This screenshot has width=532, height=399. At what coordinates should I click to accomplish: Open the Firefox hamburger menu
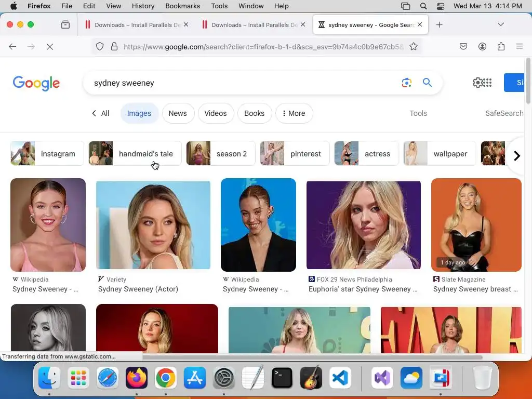coord(520,46)
